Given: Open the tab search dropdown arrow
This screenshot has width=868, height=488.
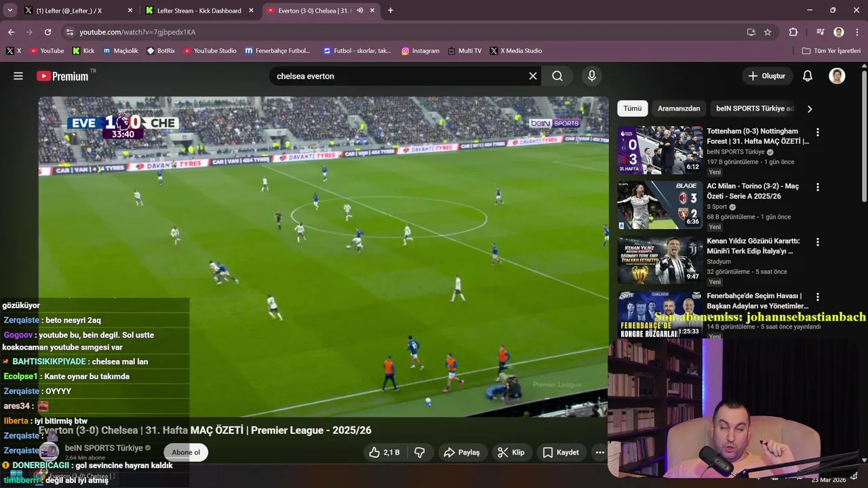Looking at the screenshot, I should pos(9,10).
